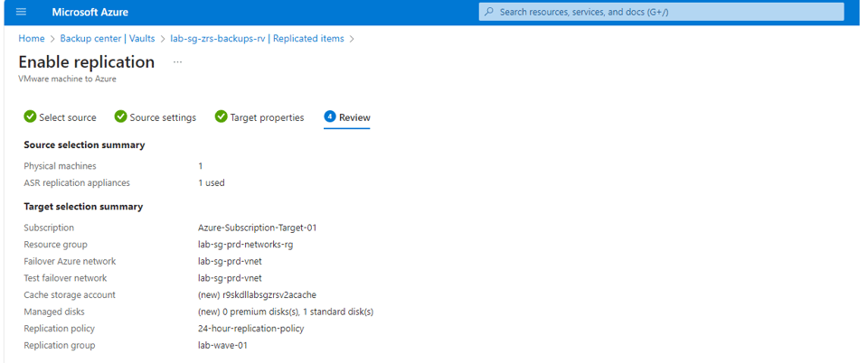Click green checkmark beside Target properties
Viewport: 868px width, 363px height.
pos(221,117)
